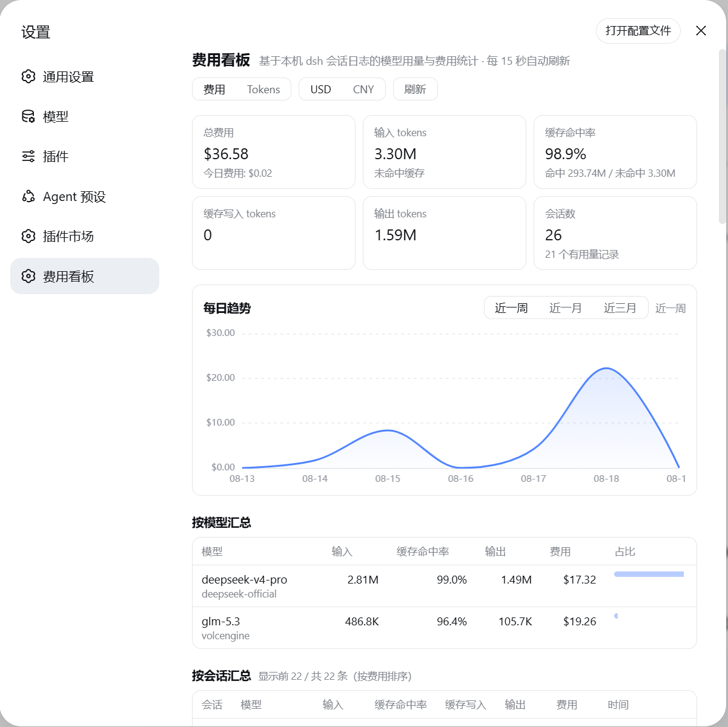Open 插件 settings section

click(85, 156)
